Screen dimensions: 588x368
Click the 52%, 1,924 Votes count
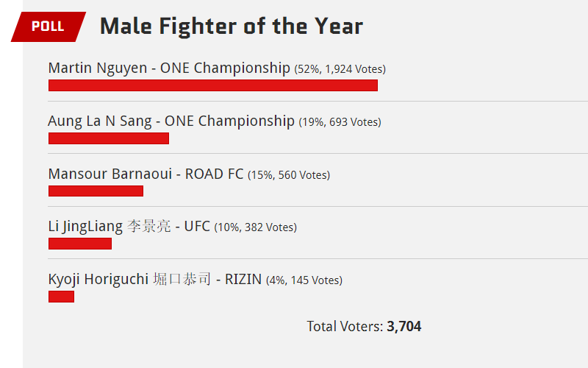pyautogui.click(x=340, y=69)
